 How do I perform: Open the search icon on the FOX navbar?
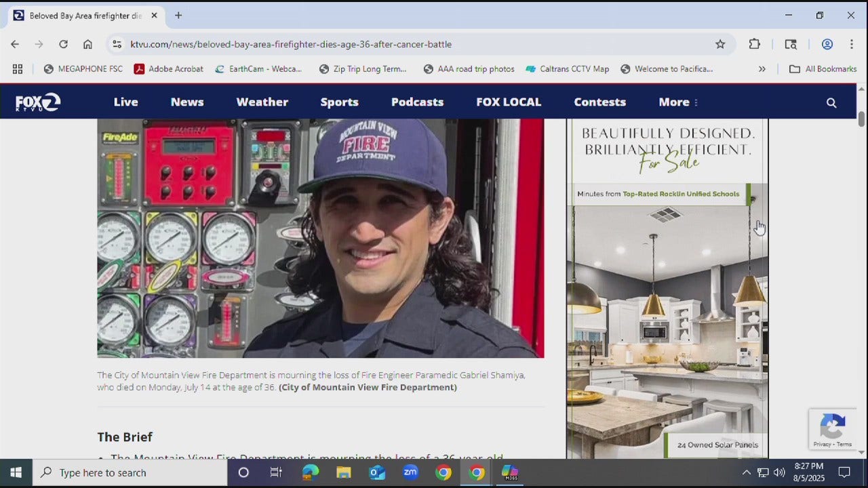pyautogui.click(x=831, y=102)
